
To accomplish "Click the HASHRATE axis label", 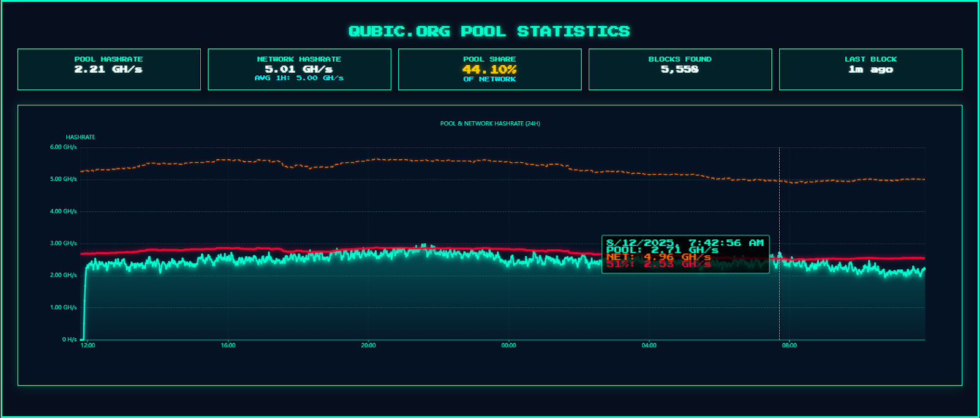I will pos(80,137).
